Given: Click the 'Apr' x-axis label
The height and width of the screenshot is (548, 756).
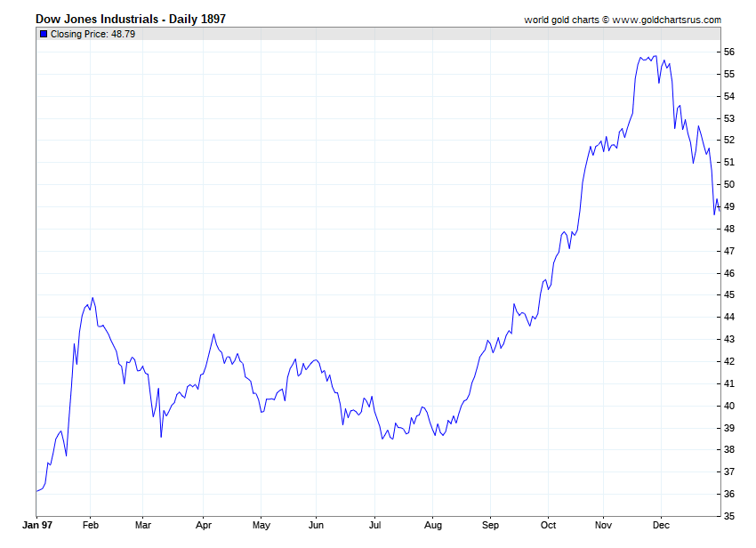Looking at the screenshot, I should (x=204, y=525).
